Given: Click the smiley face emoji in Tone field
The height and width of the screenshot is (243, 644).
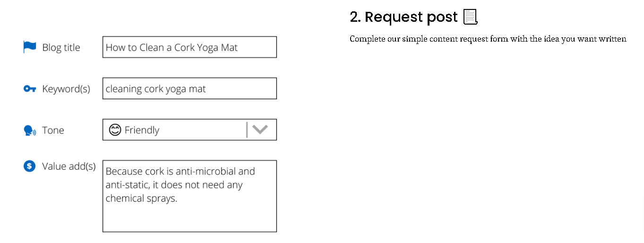Looking at the screenshot, I should (x=115, y=130).
